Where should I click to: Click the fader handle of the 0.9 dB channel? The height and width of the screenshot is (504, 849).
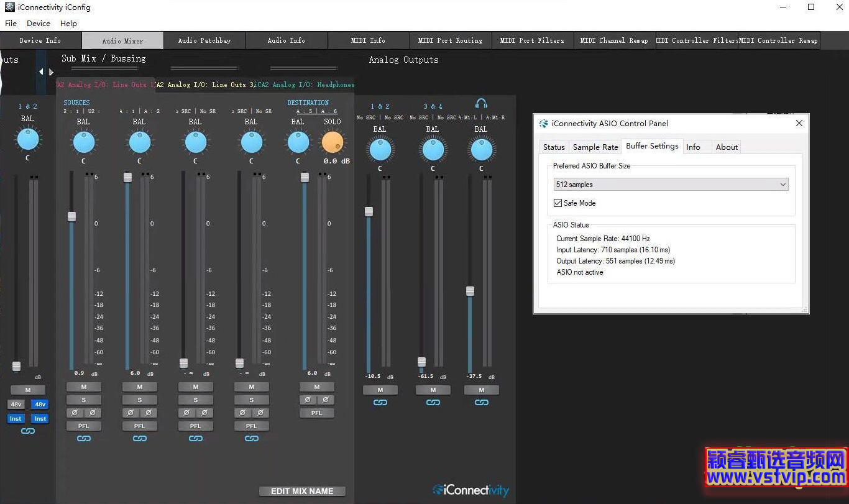[x=71, y=216]
